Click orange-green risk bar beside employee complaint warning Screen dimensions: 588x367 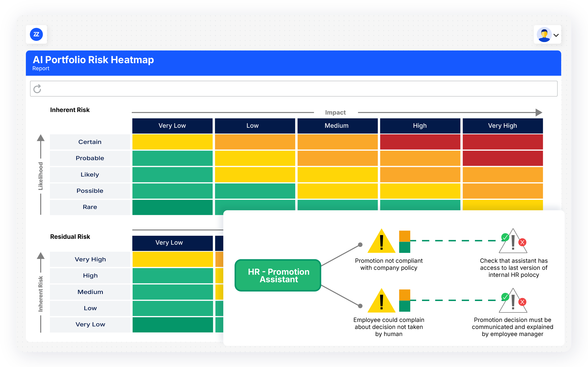pos(405,301)
